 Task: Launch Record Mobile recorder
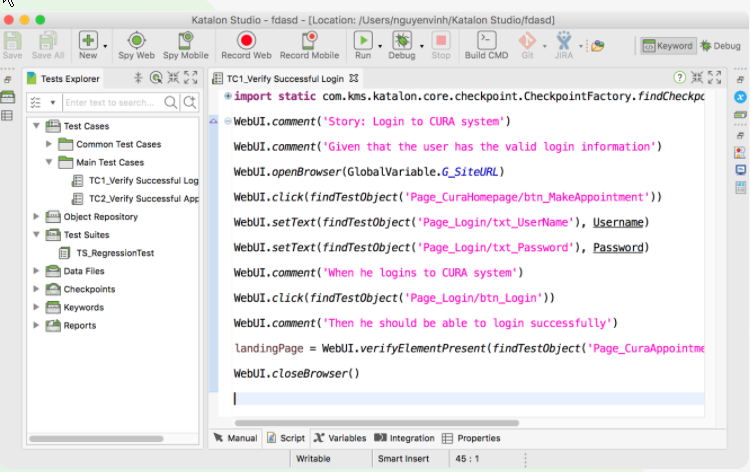coord(309,41)
